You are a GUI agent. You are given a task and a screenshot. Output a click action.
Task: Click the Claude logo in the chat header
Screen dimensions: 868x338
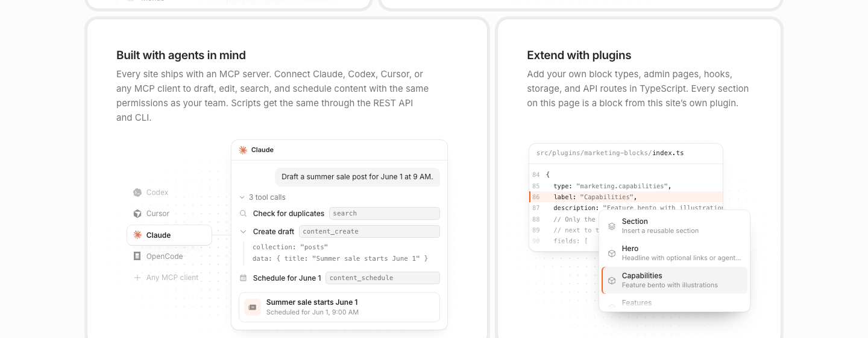(243, 150)
